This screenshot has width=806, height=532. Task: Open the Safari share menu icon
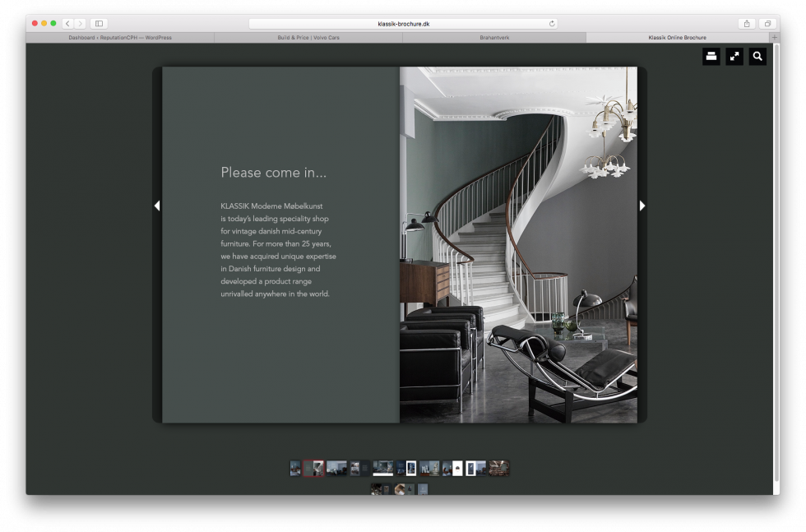pos(747,24)
